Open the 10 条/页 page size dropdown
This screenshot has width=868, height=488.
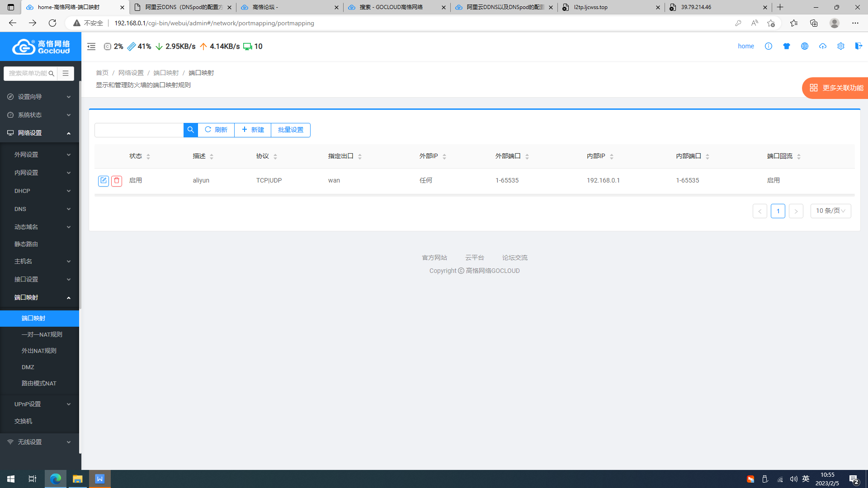click(x=830, y=211)
